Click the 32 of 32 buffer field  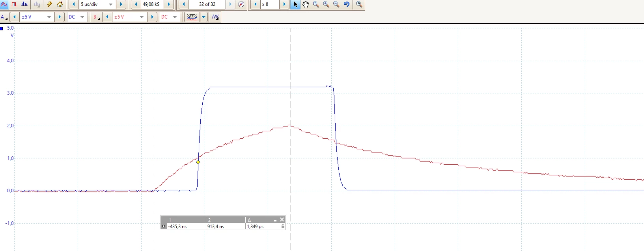(207, 4)
